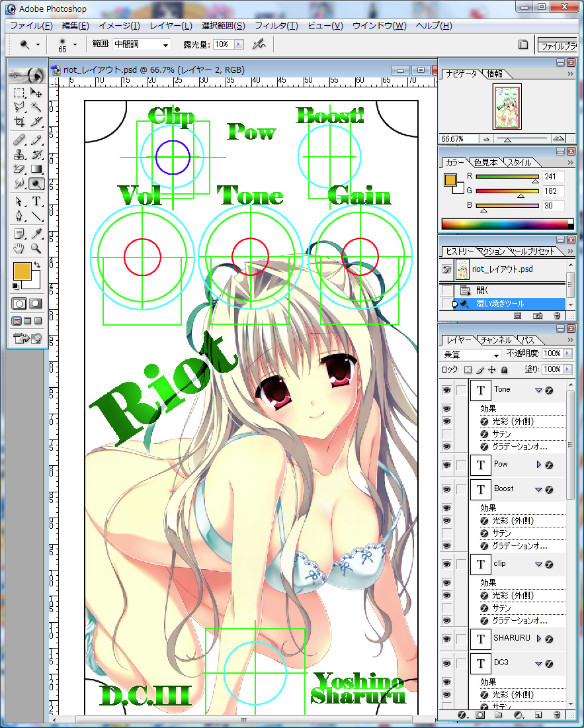Reset to default black and white colors
The width and height of the screenshot is (584, 728).
[x=15, y=287]
